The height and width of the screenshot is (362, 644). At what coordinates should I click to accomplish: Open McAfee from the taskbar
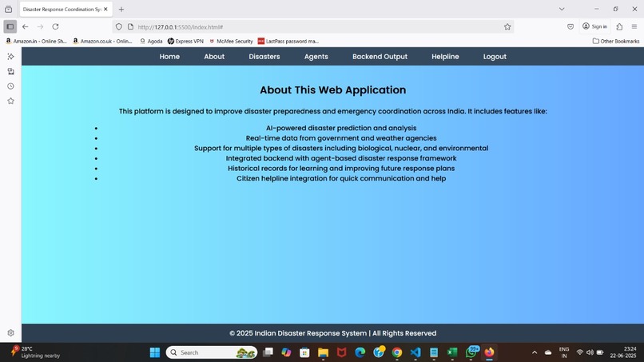(x=342, y=352)
